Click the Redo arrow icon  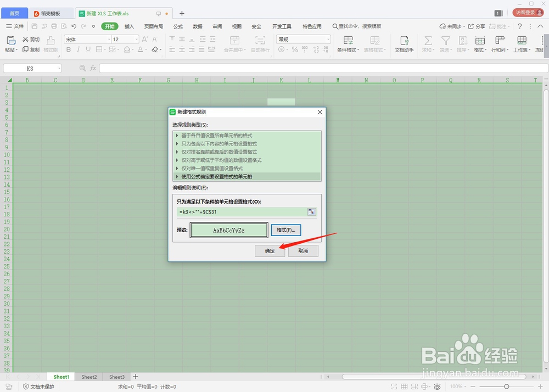pos(83,26)
